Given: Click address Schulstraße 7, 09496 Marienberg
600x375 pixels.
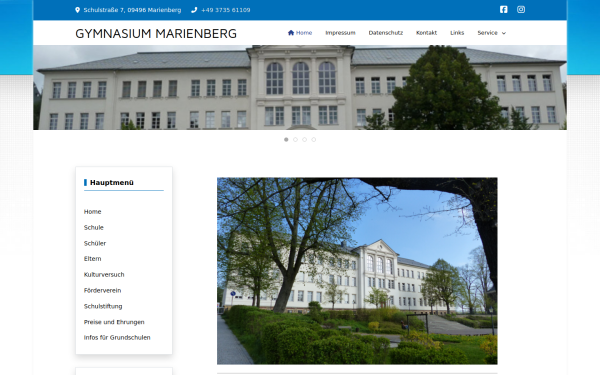Looking at the screenshot, I should 132,10.
